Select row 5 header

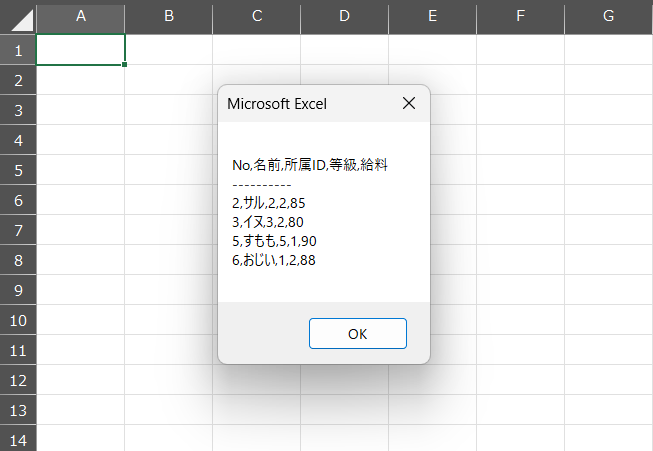pos(18,170)
